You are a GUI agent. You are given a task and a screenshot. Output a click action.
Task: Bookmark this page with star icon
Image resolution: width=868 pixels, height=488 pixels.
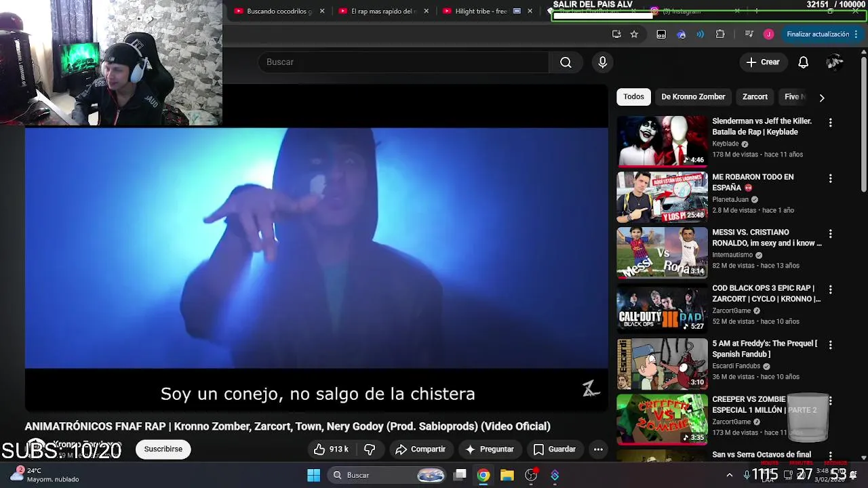tap(634, 35)
